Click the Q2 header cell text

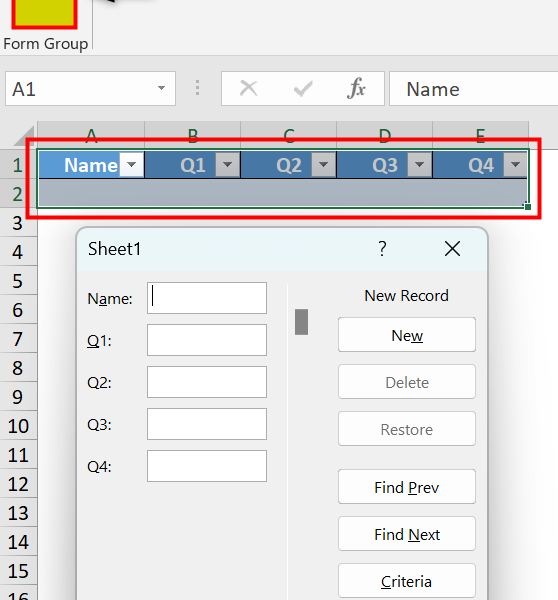click(289, 166)
